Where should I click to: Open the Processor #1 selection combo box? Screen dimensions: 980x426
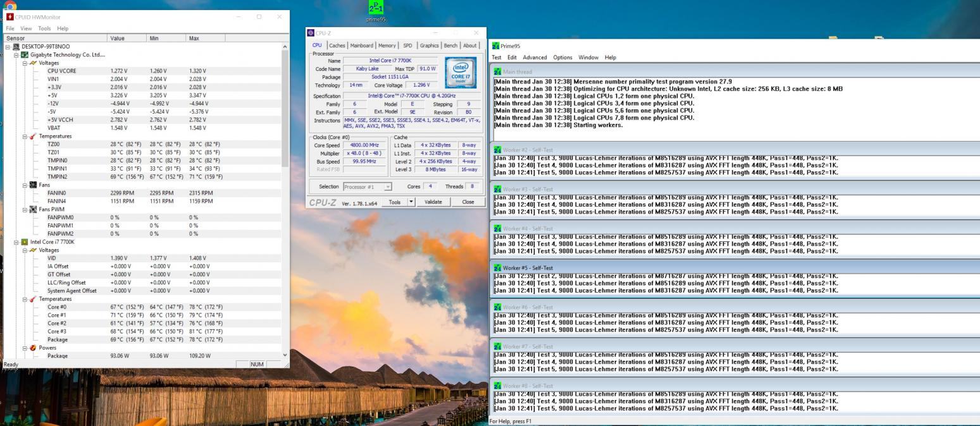[x=368, y=186]
